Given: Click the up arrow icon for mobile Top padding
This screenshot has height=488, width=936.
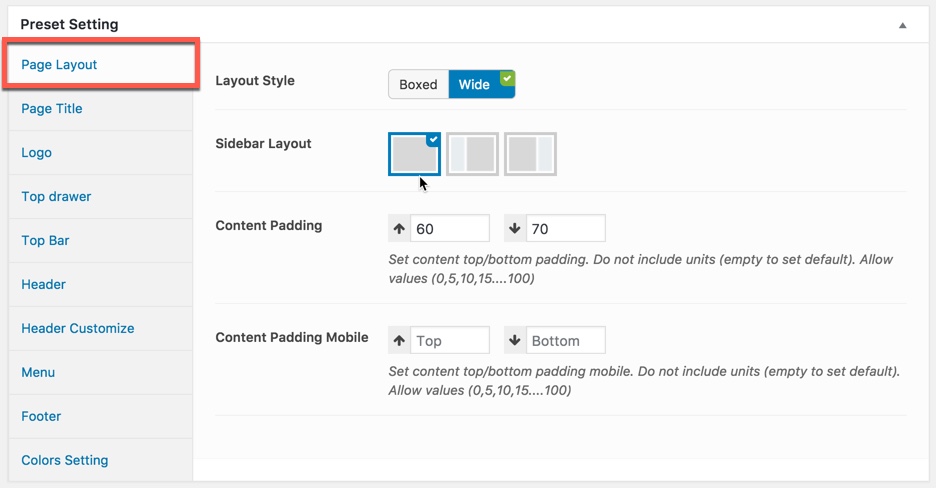Looking at the screenshot, I should coord(399,340).
